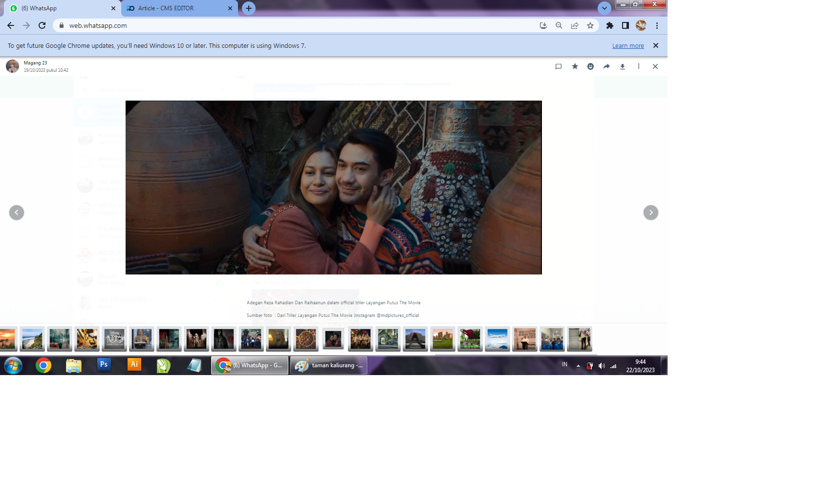Open the Chrome profile avatar
The image size is (820, 504).
641,25
